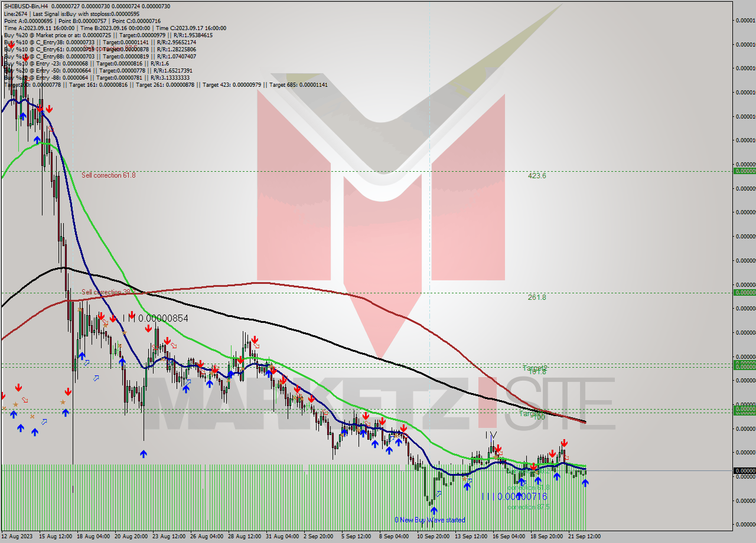Click the '28 Aug 12:00' time label
This screenshot has width=756, height=543.
245,537
